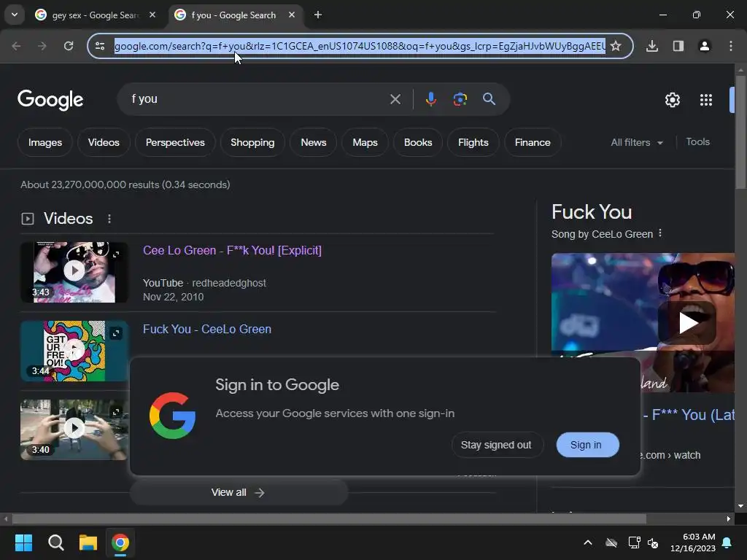The width and height of the screenshot is (747, 560).
Task: Click the Sign in button
Action: click(x=586, y=445)
